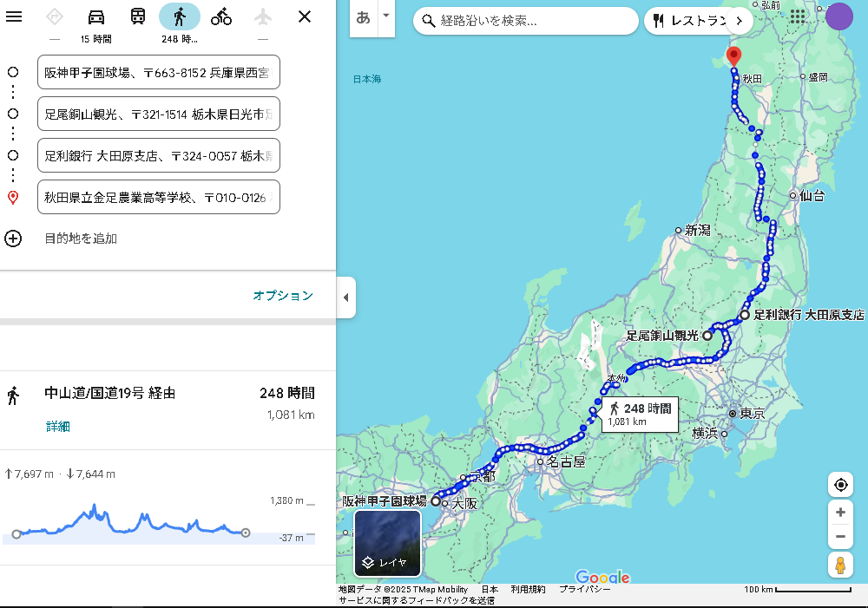
Task: Open the input method dropdown arrow
Action: (386, 16)
